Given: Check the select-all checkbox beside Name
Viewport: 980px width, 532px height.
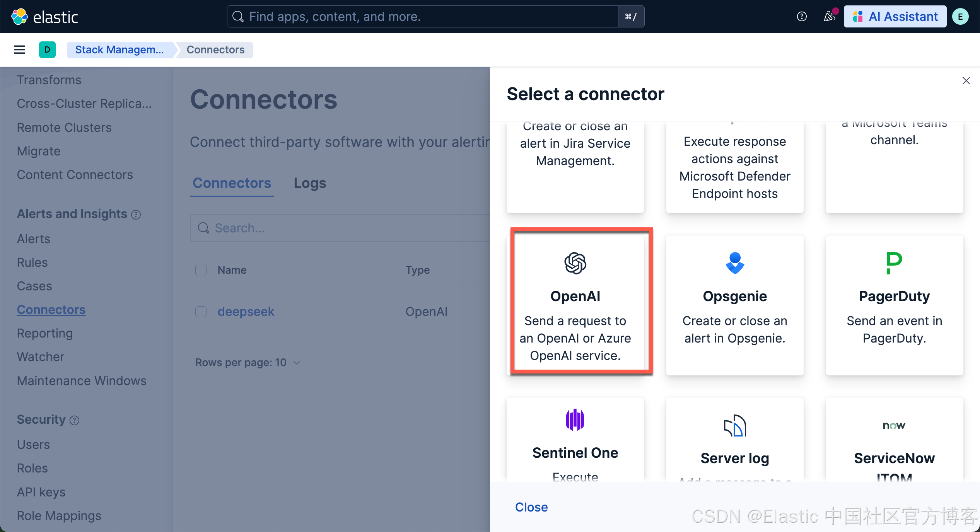Looking at the screenshot, I should tap(201, 270).
